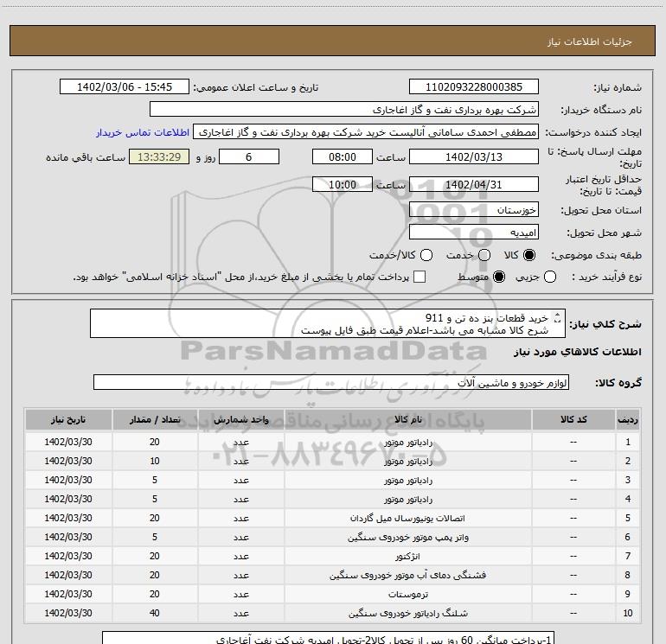The width and height of the screenshot is (666, 644).
Task: Click the general need description text box
Action: click(328, 323)
